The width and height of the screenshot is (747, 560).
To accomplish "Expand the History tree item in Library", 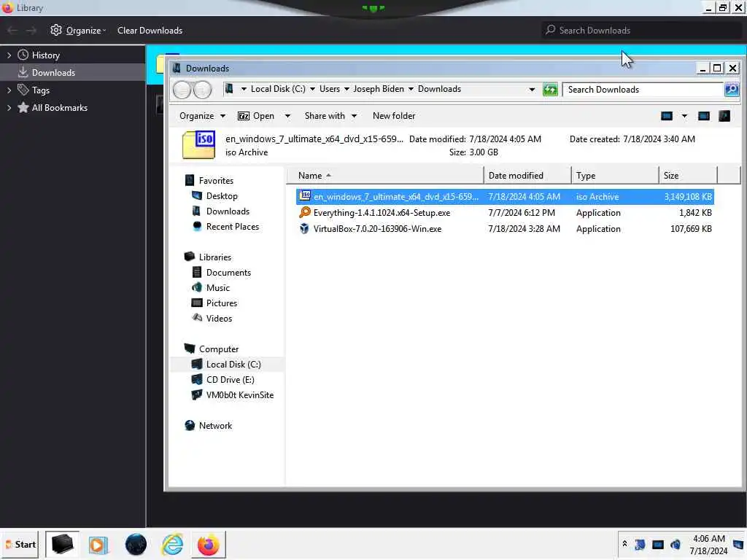I will pyautogui.click(x=9, y=55).
